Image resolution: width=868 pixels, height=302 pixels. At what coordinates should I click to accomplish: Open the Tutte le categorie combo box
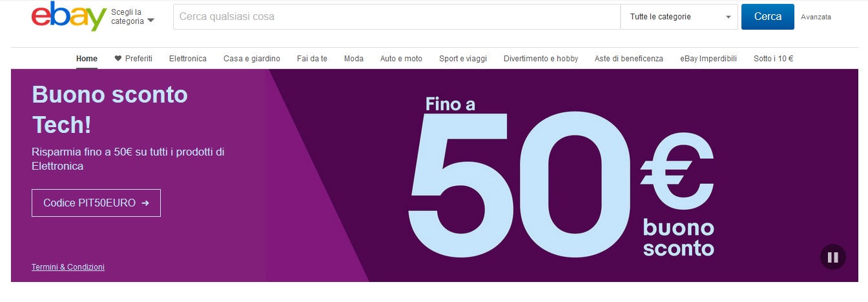[x=679, y=17]
